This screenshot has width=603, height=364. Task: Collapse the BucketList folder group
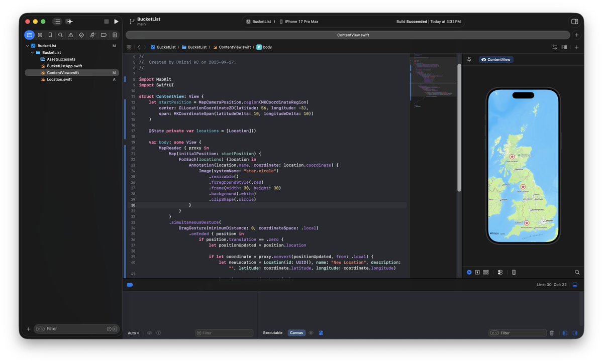click(33, 52)
